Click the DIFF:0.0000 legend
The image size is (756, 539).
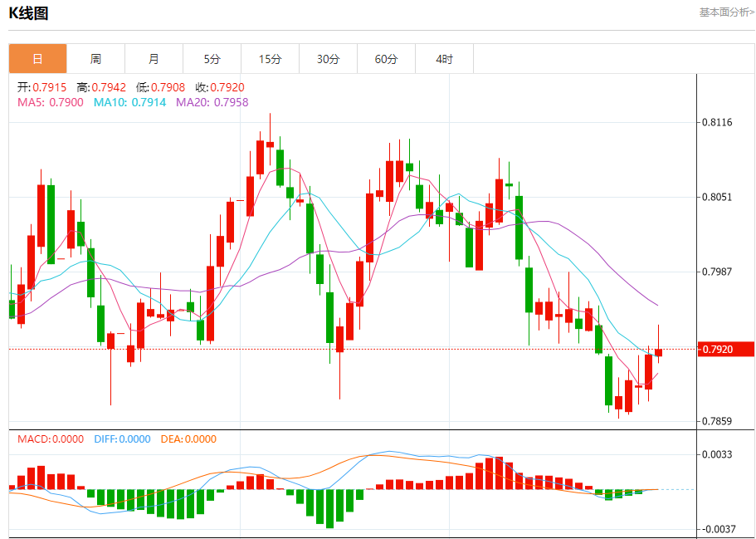(123, 439)
